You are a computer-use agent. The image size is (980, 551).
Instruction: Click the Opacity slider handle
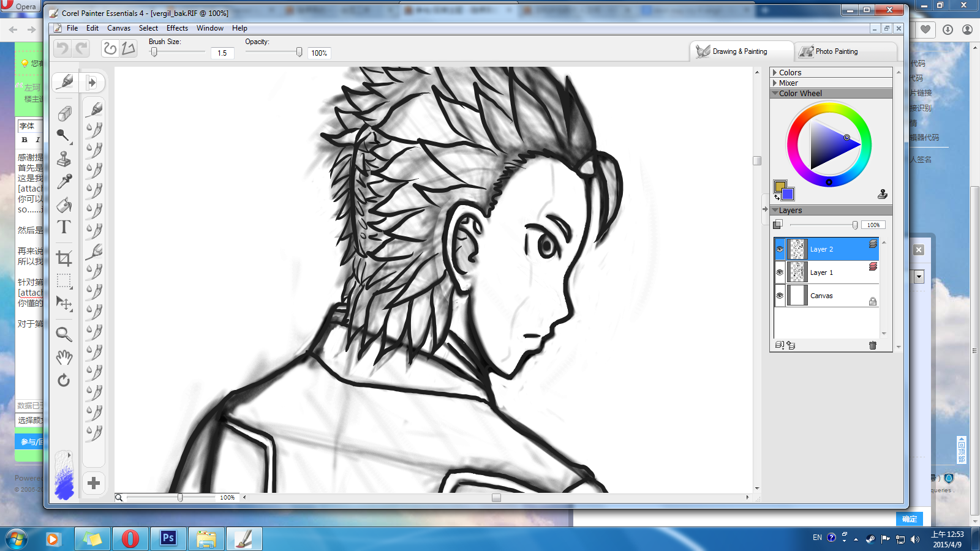(x=299, y=52)
